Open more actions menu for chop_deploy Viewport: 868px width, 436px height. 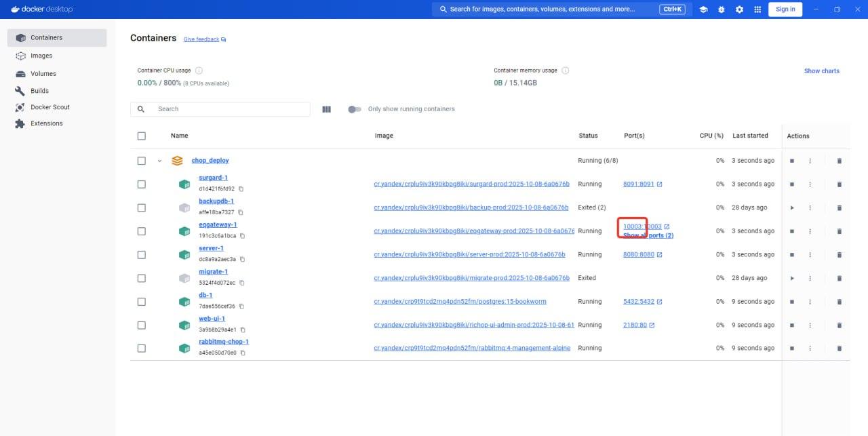810,161
